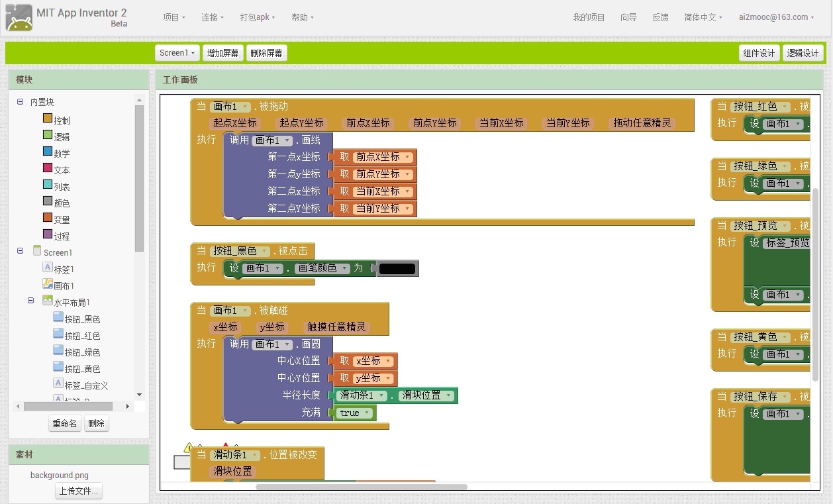This screenshot has height=504, width=833.
Task: Click the Screen1 component icon in tree
Action: [37, 251]
